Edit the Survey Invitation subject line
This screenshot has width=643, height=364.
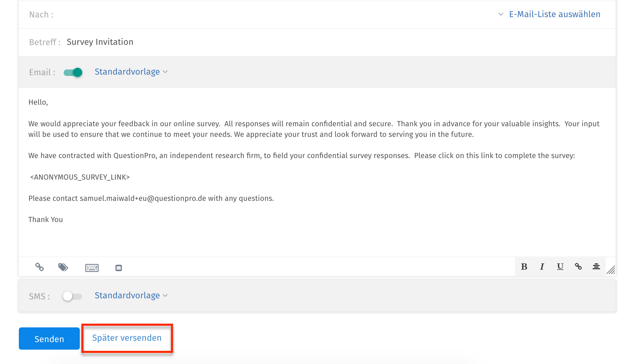pyautogui.click(x=100, y=42)
